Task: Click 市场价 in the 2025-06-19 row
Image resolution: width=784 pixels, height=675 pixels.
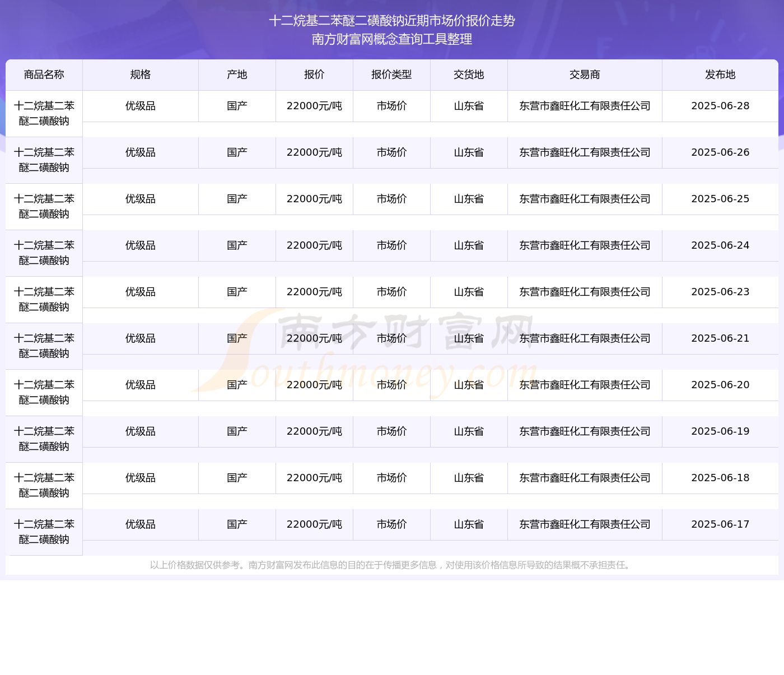Action: click(x=391, y=431)
